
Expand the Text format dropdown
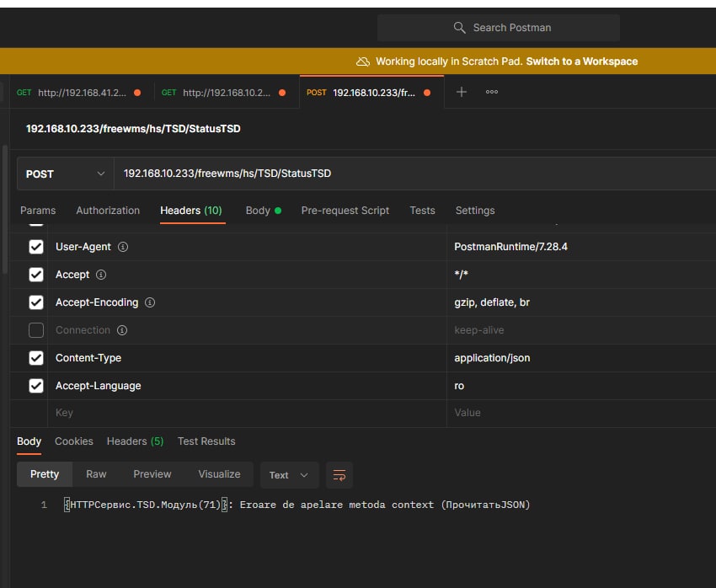[x=289, y=475]
